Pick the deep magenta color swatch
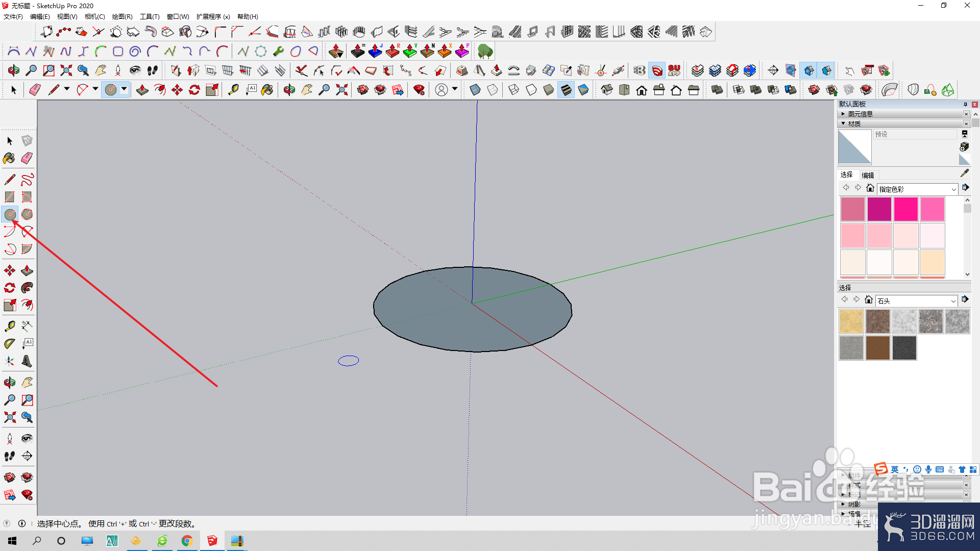The width and height of the screenshot is (980, 551). pos(879,209)
